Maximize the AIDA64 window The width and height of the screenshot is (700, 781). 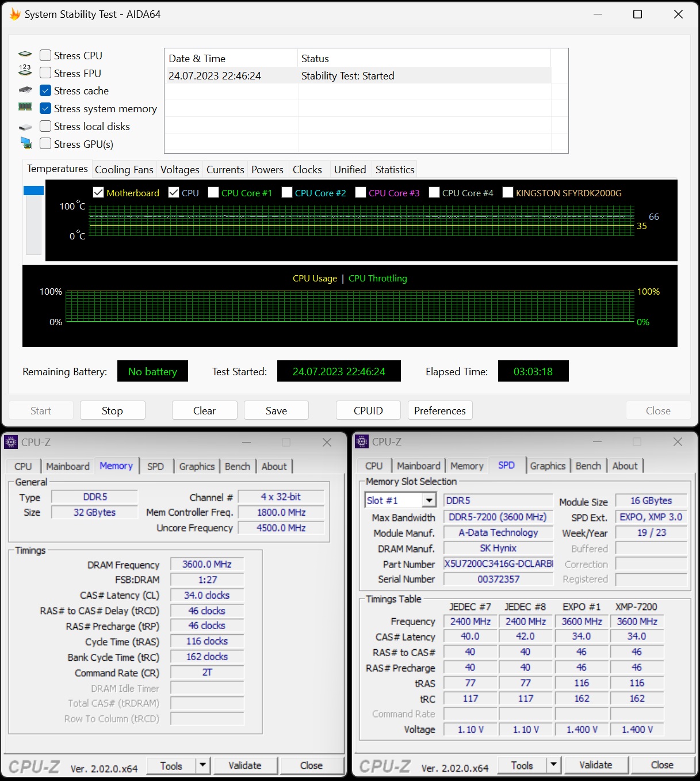pos(637,14)
